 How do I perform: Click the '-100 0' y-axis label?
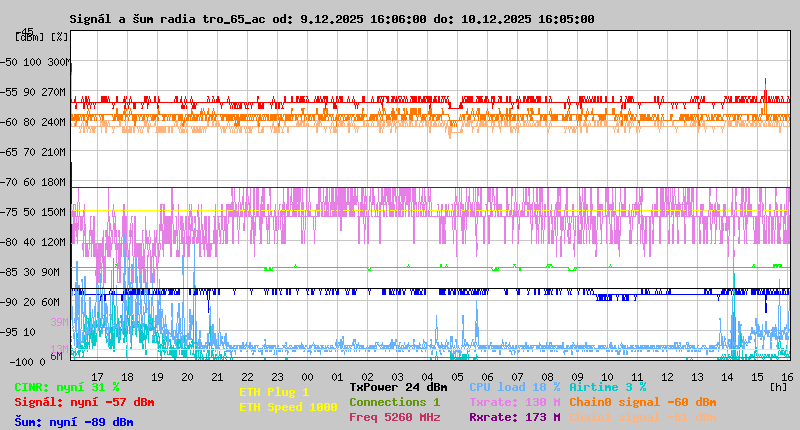tap(28, 362)
